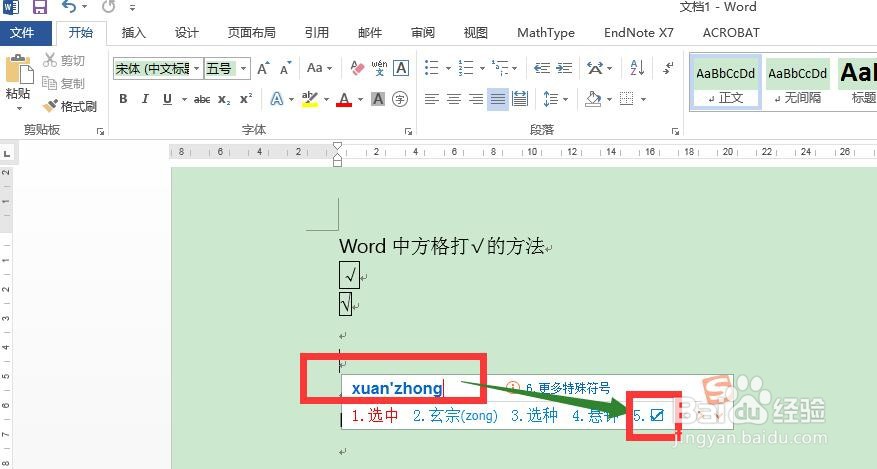This screenshot has width=877, height=469.
Task: Click the bullets list icon
Action: pos(431,68)
